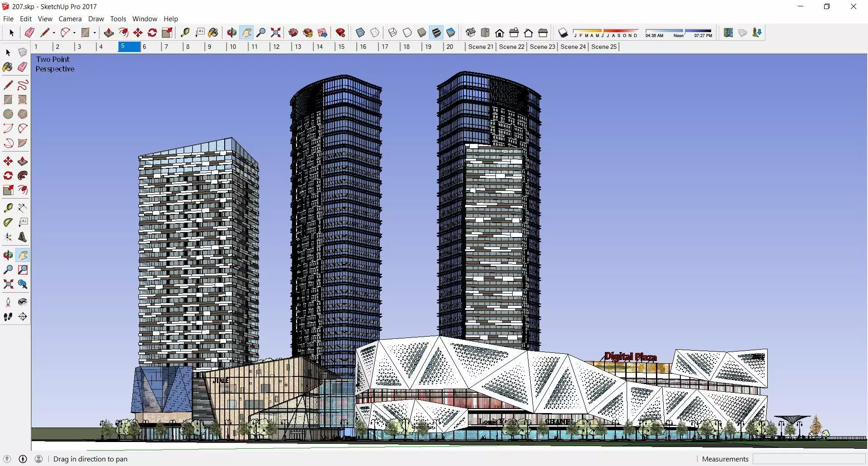
Task: Click the Measurements input box
Action: [809, 459]
